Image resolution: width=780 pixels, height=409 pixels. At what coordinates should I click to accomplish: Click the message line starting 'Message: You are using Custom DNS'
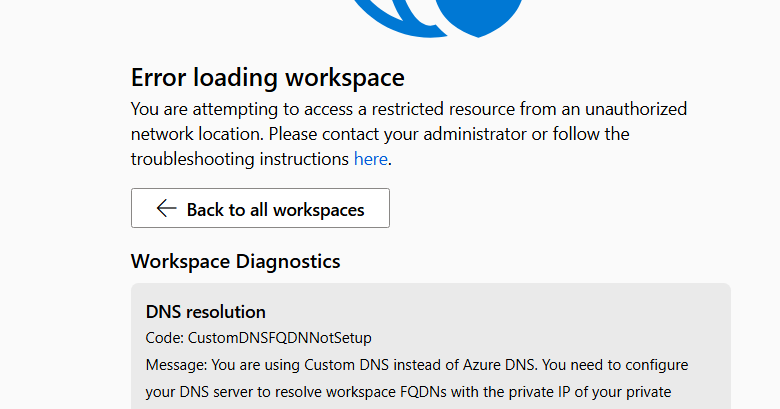point(417,365)
